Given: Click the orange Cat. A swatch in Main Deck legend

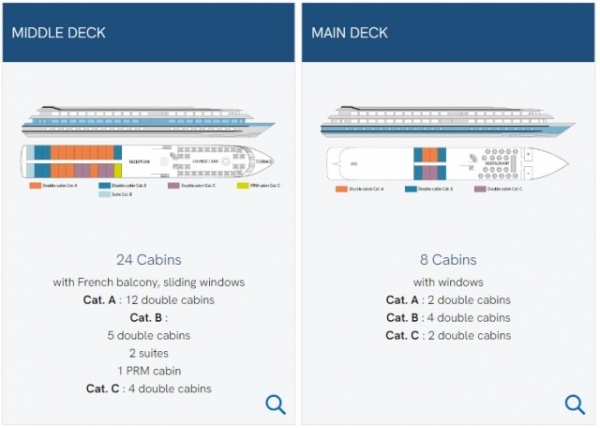Looking at the screenshot, I should coord(341,189).
